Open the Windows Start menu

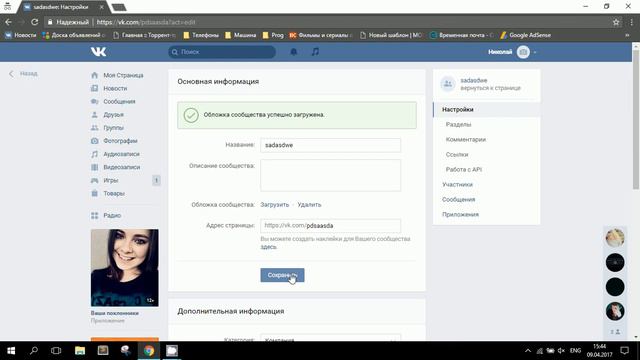coord(11,351)
